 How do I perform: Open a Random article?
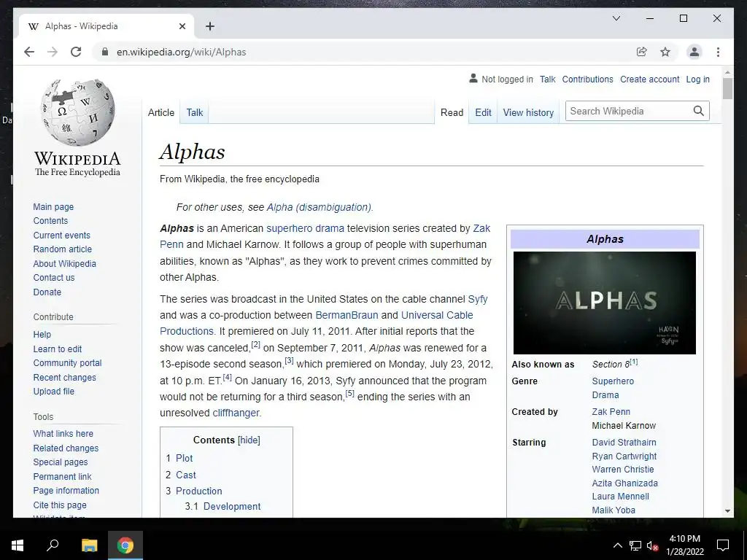63,249
